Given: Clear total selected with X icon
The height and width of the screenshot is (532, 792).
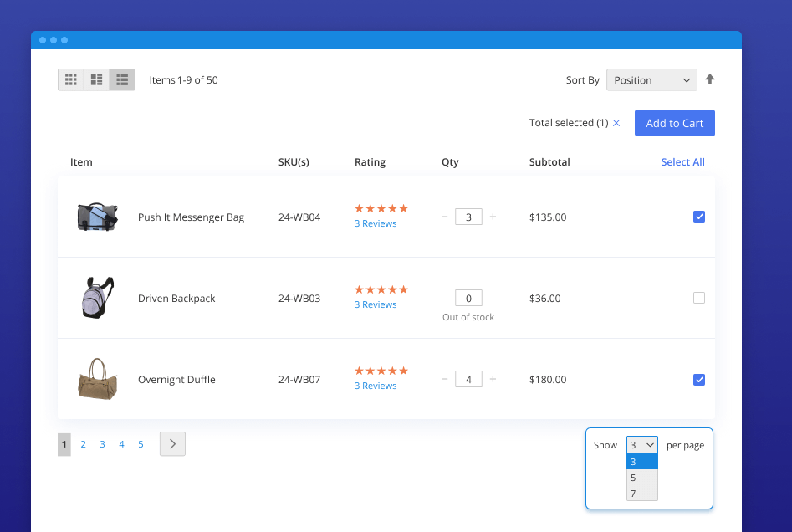Looking at the screenshot, I should pyautogui.click(x=616, y=123).
